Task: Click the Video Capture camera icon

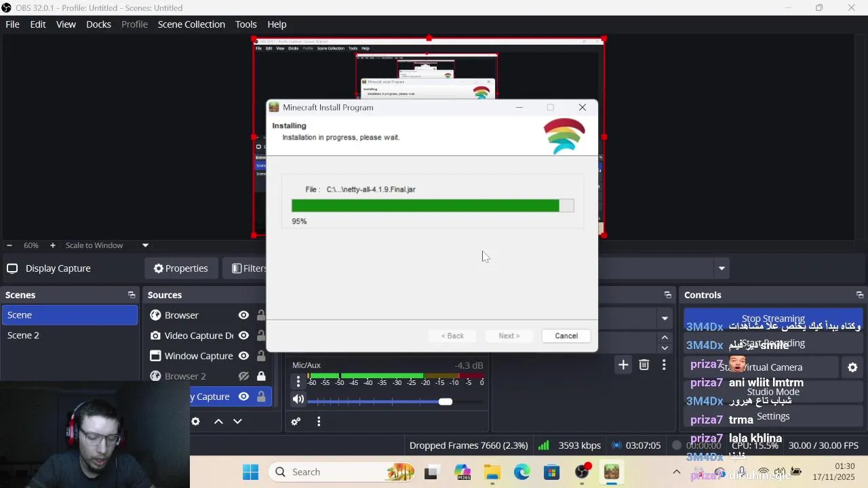Action: pyautogui.click(x=155, y=335)
